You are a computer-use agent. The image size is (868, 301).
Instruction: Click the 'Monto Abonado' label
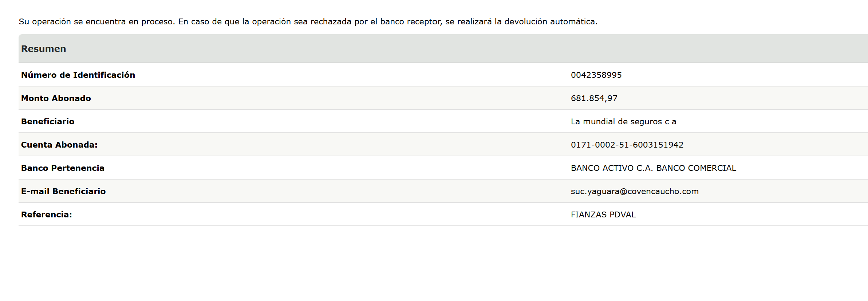[56, 98]
